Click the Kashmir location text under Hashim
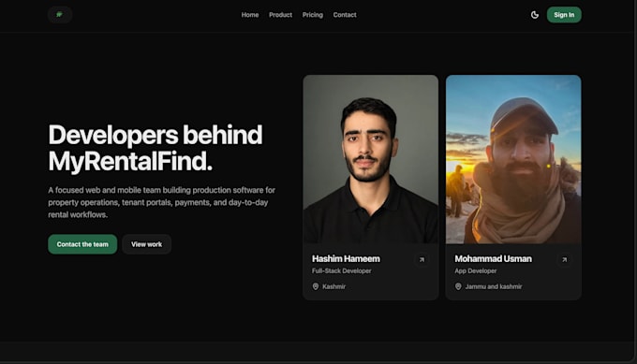This screenshot has height=364, width=637. (333, 287)
